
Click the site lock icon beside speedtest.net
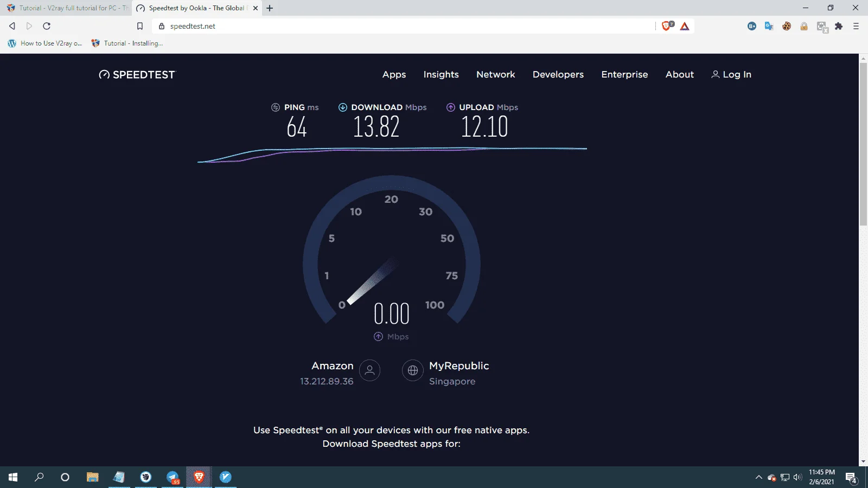point(161,26)
